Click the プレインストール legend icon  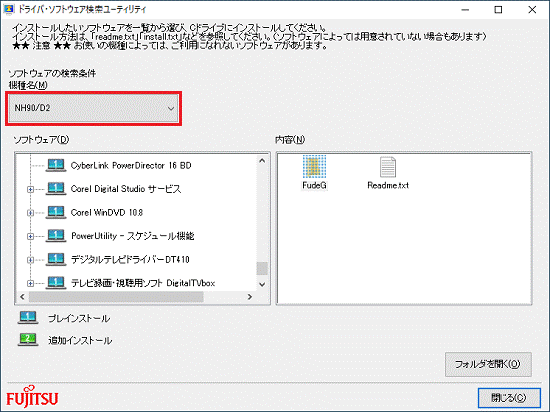(28, 318)
